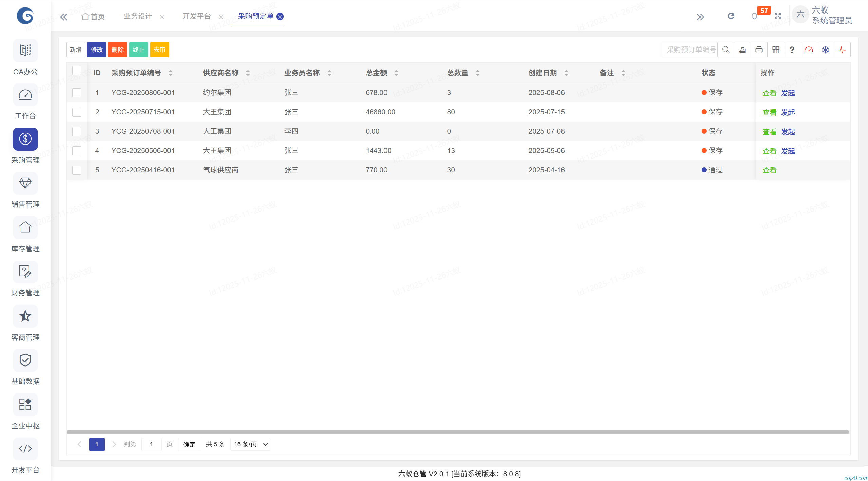The height and width of the screenshot is (481, 868).
Task: Open the column settings icon in table toolbar
Action: click(776, 50)
